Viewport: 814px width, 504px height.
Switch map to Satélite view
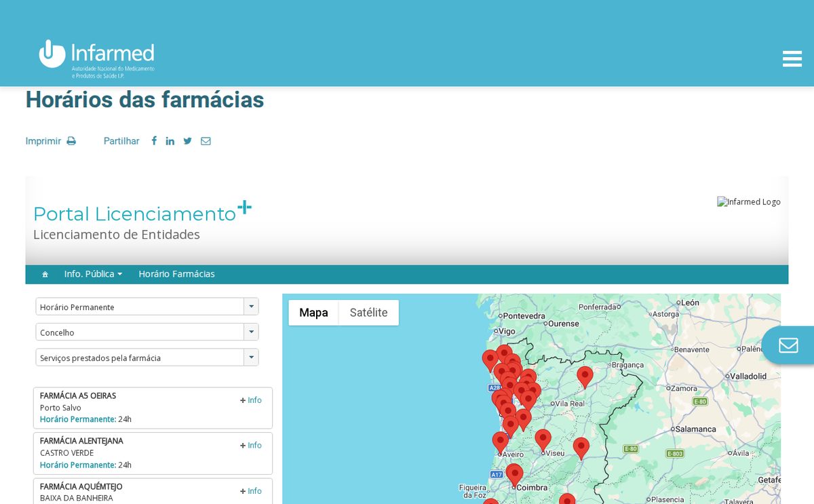click(368, 313)
